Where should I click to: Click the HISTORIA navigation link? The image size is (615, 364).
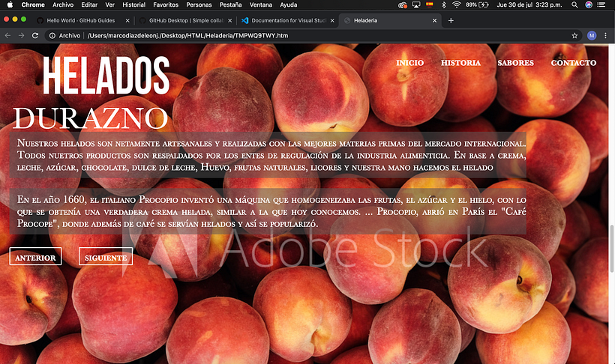pyautogui.click(x=460, y=63)
